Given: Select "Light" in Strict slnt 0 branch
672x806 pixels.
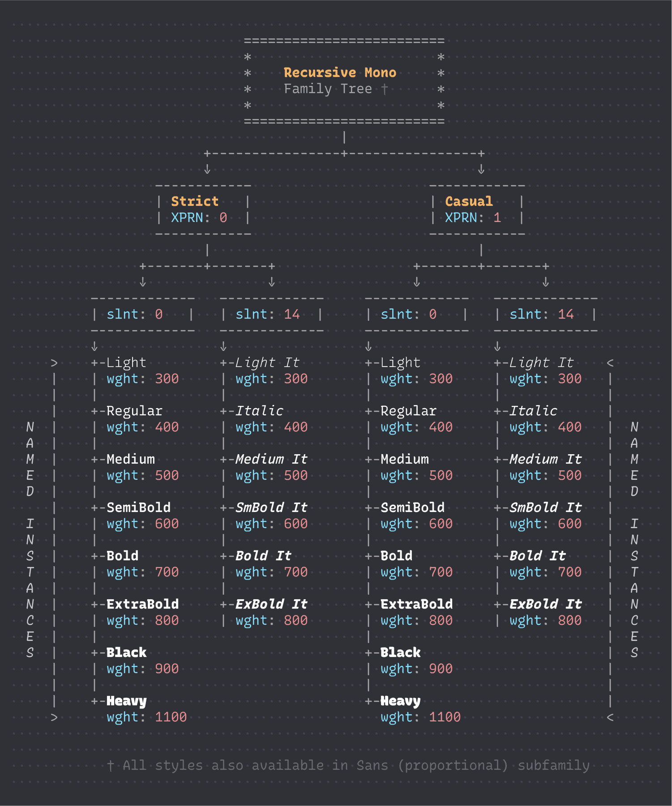Looking at the screenshot, I should pos(126,362).
